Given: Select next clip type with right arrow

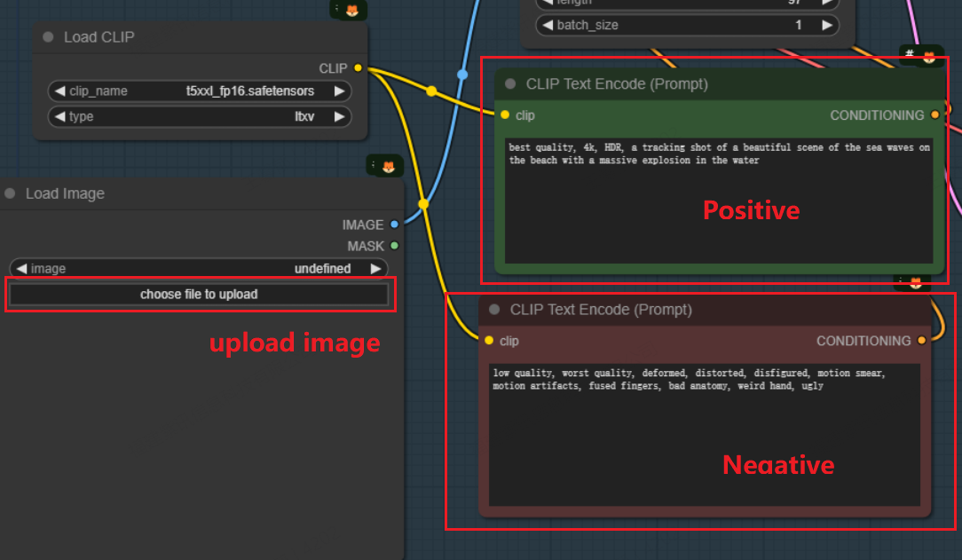Looking at the screenshot, I should 338,116.
